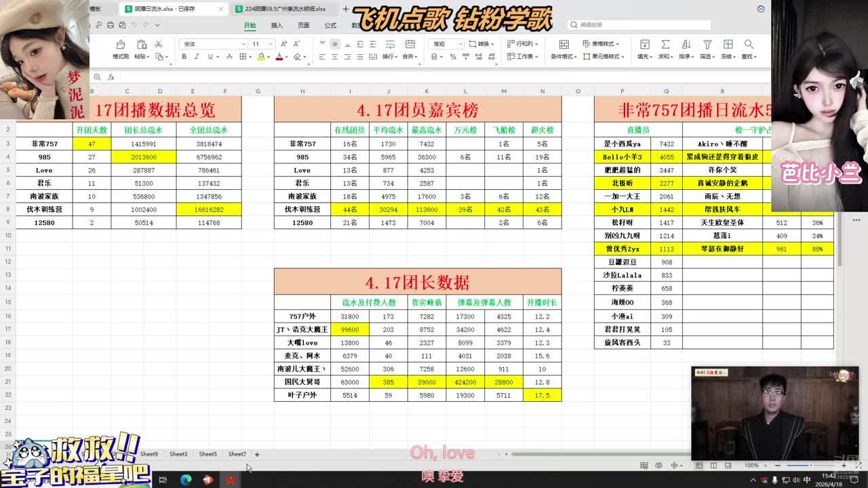The width and height of the screenshot is (868, 488).
Task: Switch to the 插入 (Insert) ribbon tab
Action: pyautogui.click(x=277, y=25)
